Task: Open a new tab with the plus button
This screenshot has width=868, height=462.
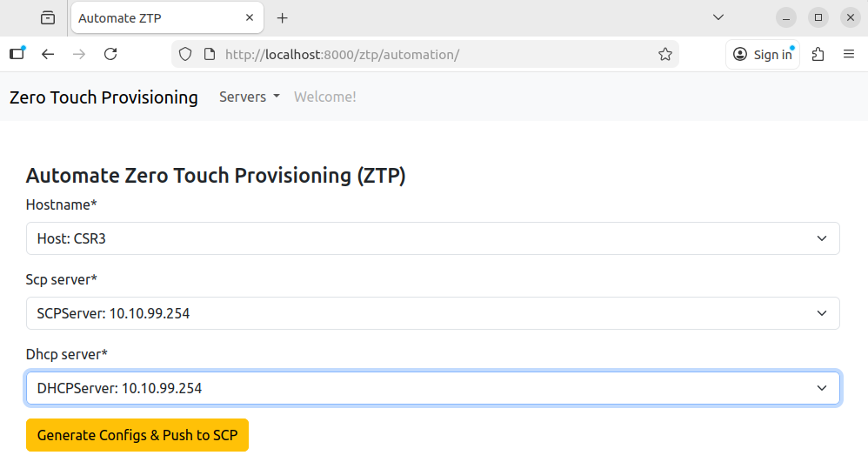Action: pos(282,17)
